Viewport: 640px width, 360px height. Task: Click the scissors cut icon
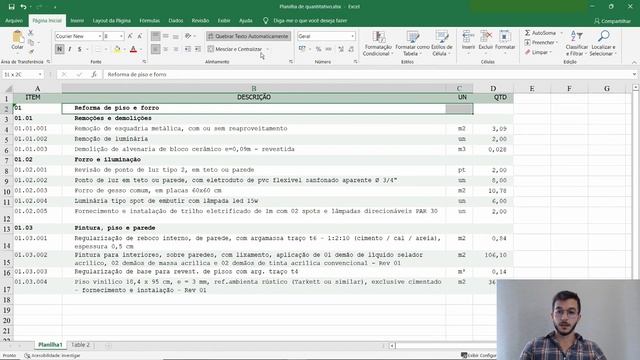(31, 33)
